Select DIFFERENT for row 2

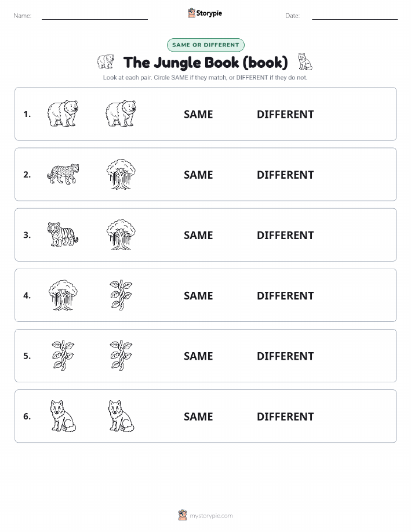285,175
